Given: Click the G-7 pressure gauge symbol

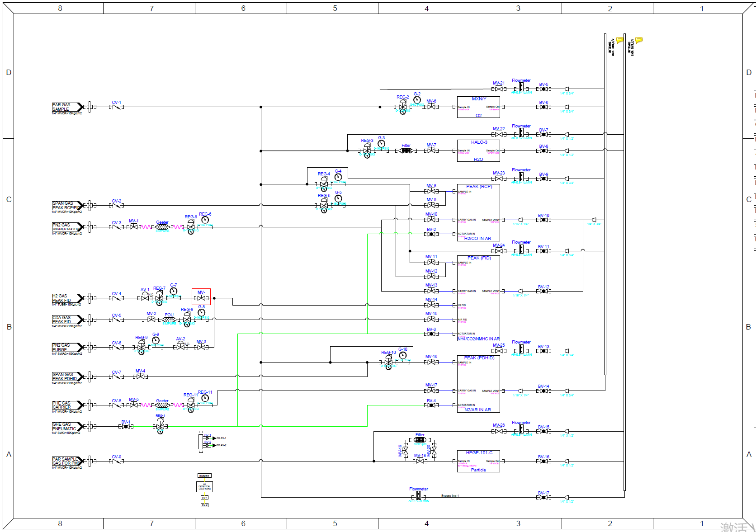Looking at the screenshot, I should (174, 292).
